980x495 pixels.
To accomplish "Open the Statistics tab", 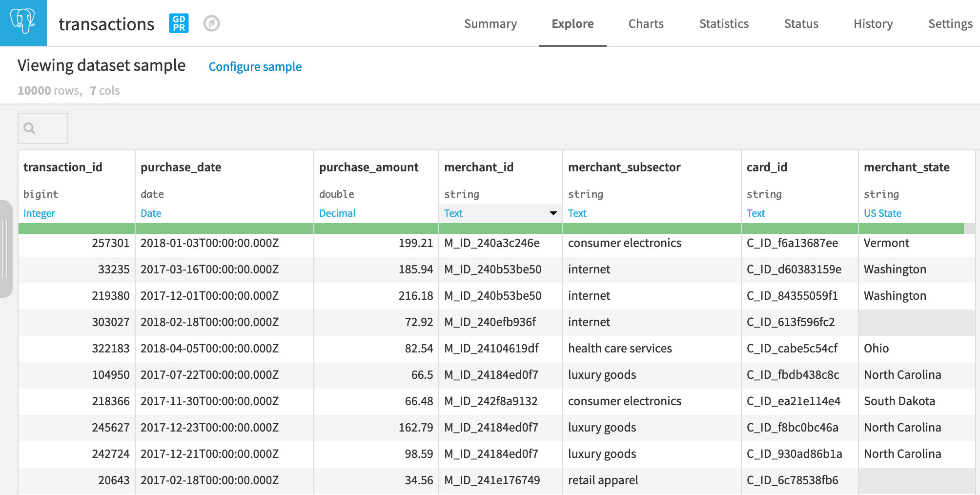I will (x=723, y=23).
